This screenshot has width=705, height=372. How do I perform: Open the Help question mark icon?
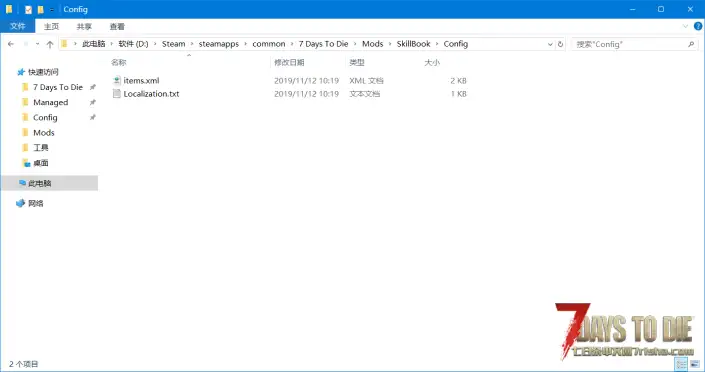698,26
